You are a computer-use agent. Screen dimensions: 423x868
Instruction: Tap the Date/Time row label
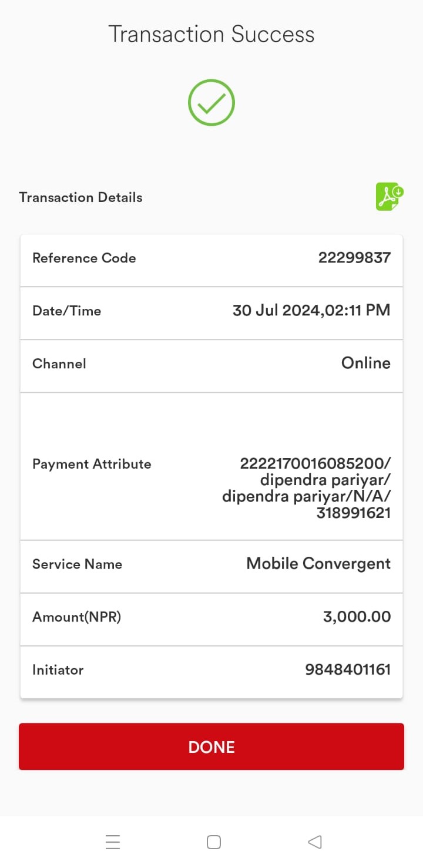click(66, 311)
